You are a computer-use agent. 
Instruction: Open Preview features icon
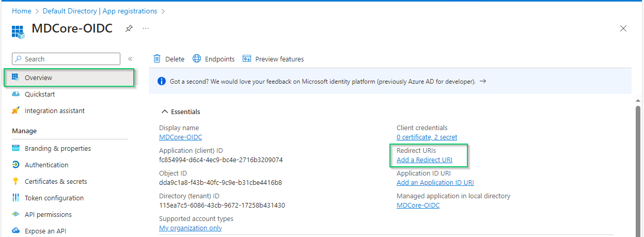tap(247, 59)
